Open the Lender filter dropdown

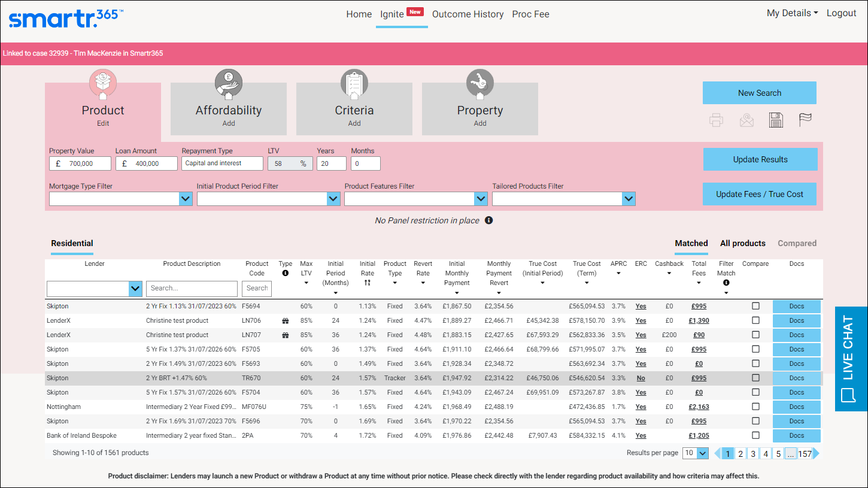coord(95,289)
